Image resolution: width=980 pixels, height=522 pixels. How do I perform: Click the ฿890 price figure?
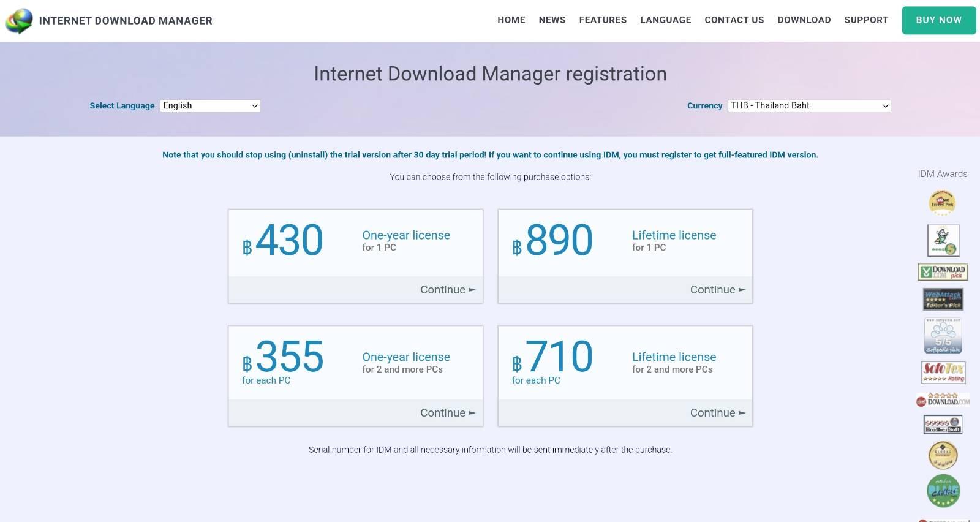tap(552, 240)
